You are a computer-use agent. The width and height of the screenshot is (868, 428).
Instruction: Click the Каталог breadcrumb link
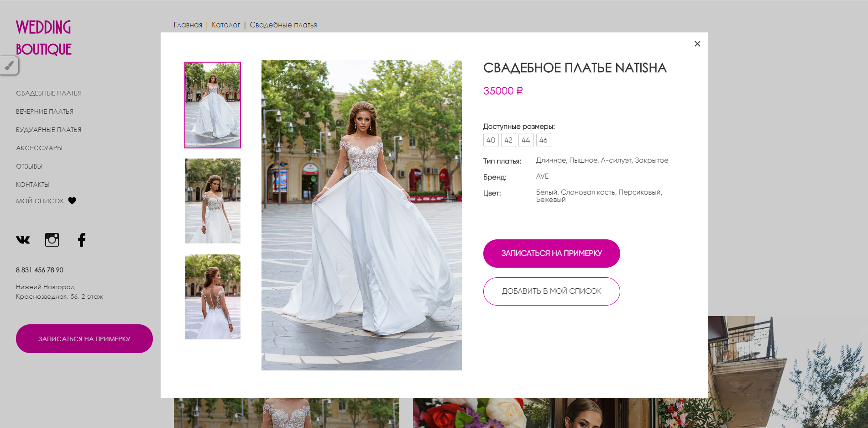(226, 25)
